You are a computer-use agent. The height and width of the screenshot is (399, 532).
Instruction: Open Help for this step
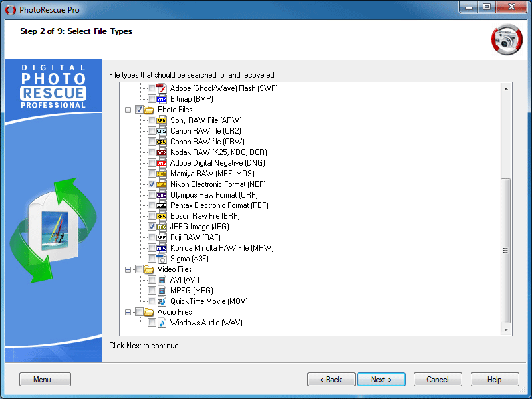coord(495,379)
